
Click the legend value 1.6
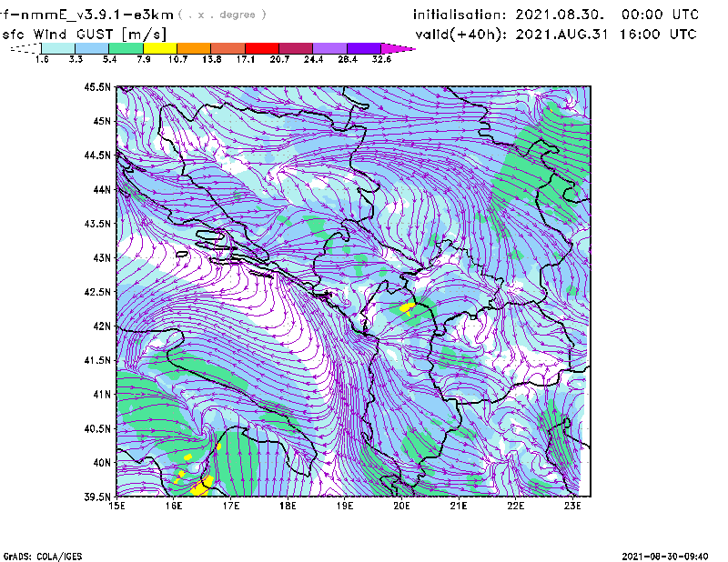(42, 59)
